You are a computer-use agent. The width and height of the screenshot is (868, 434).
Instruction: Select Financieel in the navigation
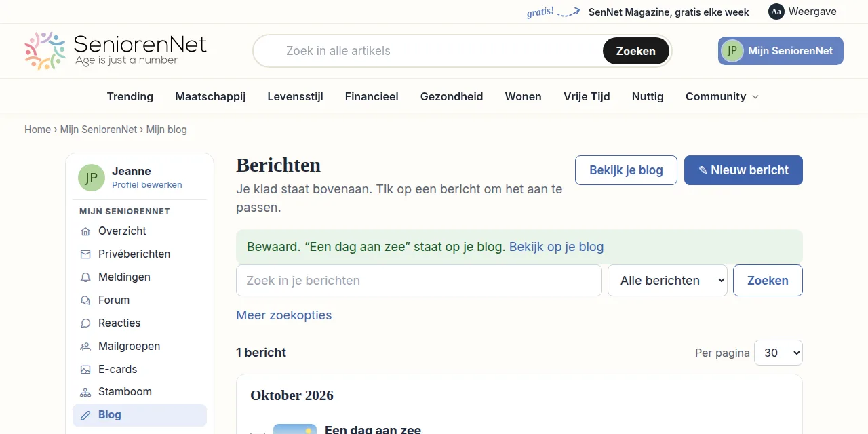click(x=372, y=96)
